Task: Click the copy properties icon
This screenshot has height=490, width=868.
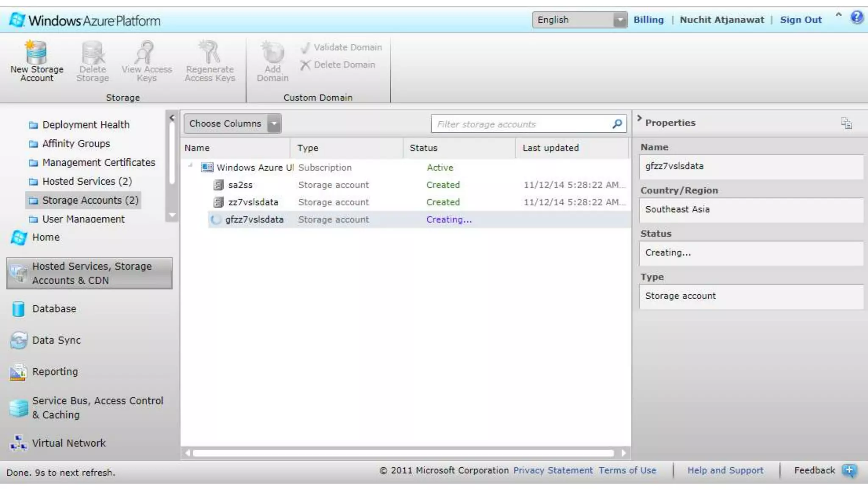Action: click(846, 123)
